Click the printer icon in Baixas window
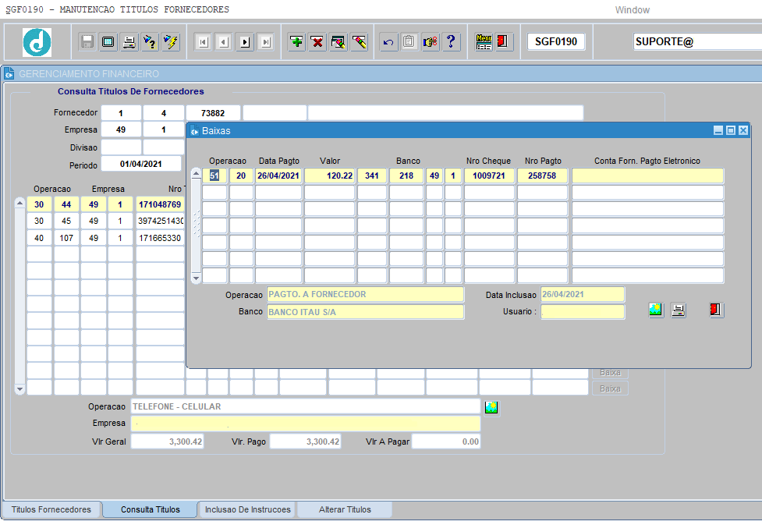This screenshot has width=762, height=532. click(x=679, y=310)
